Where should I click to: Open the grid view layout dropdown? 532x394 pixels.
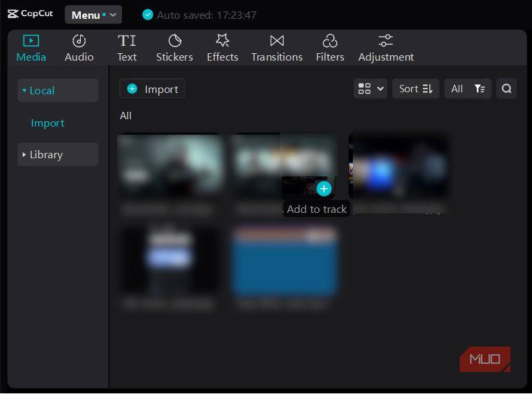(370, 89)
